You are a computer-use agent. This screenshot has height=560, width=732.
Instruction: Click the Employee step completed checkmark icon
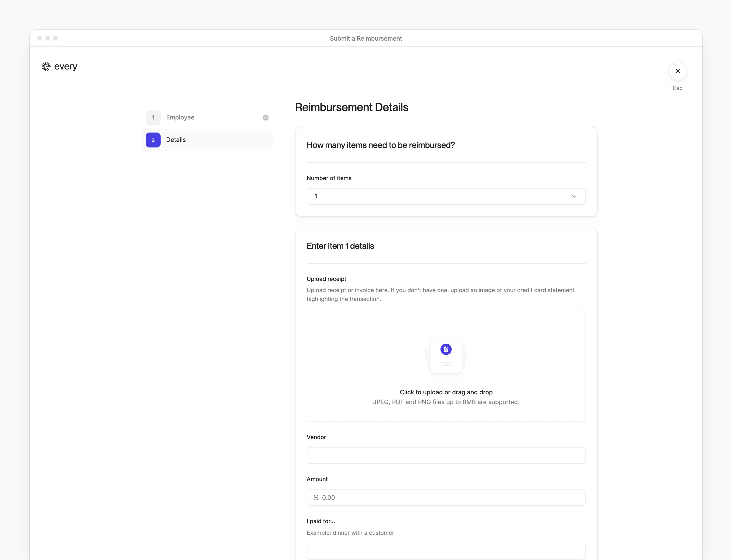click(x=265, y=118)
